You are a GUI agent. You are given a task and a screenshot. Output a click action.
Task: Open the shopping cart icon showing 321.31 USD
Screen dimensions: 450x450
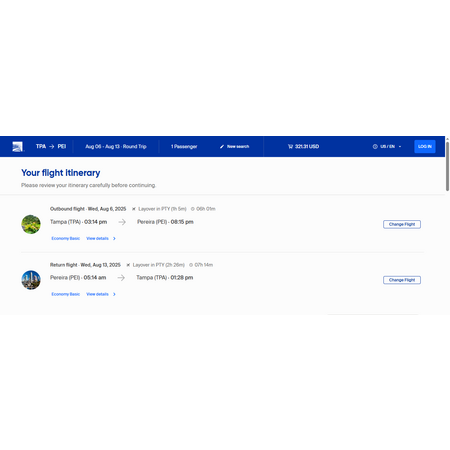click(x=290, y=147)
